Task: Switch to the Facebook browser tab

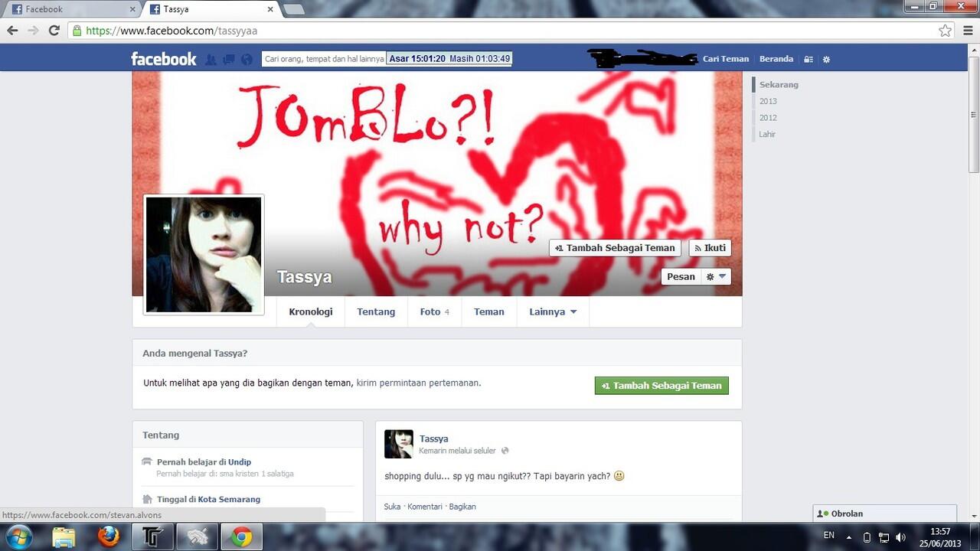Action: click(73, 9)
